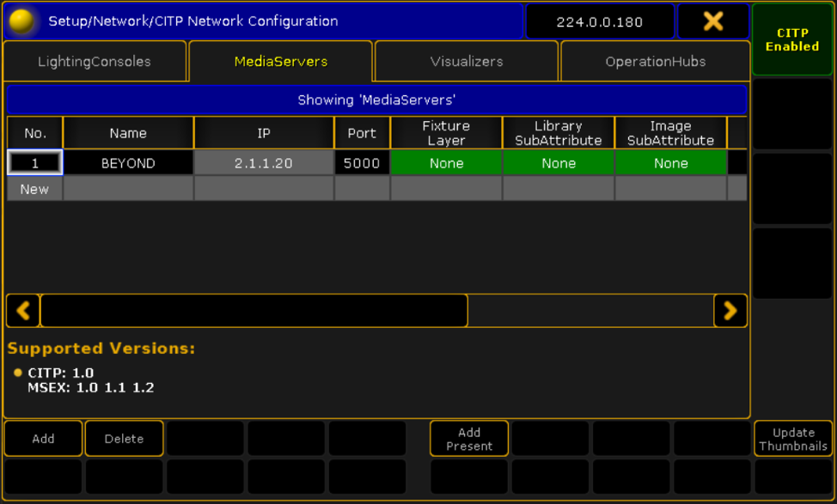Viewport: 837px width, 504px height.
Task: Close the CITP Network Configuration window
Action: coord(712,21)
